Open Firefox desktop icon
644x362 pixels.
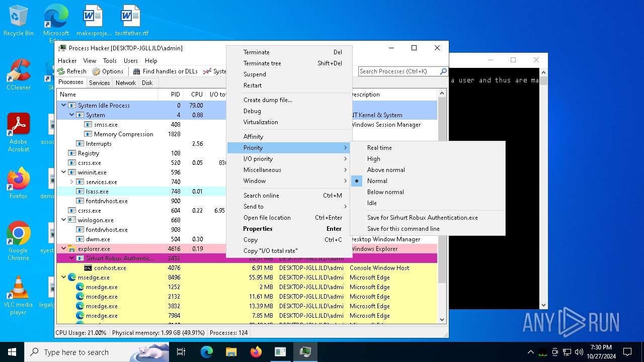tap(19, 184)
